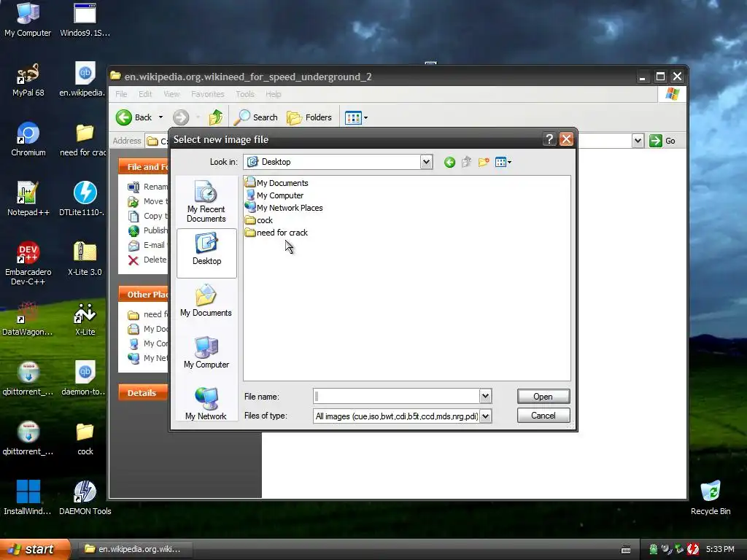747x560 pixels.
Task: Click Delete task in Explorer side panel
Action: 147,260
